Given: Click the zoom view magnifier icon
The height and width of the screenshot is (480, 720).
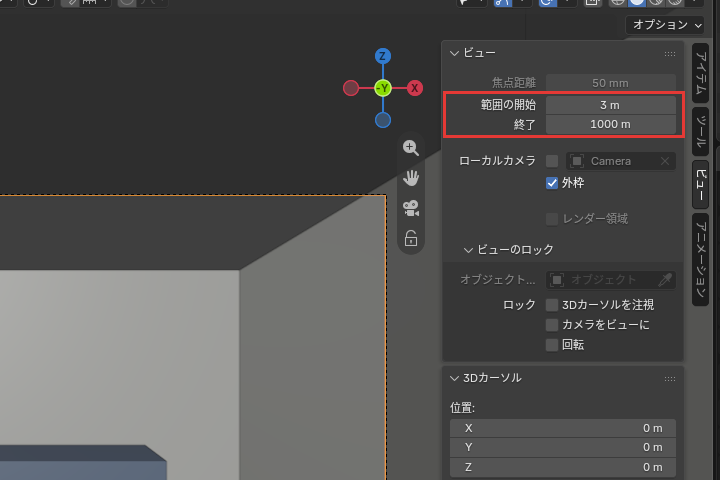Looking at the screenshot, I should pyautogui.click(x=411, y=148).
